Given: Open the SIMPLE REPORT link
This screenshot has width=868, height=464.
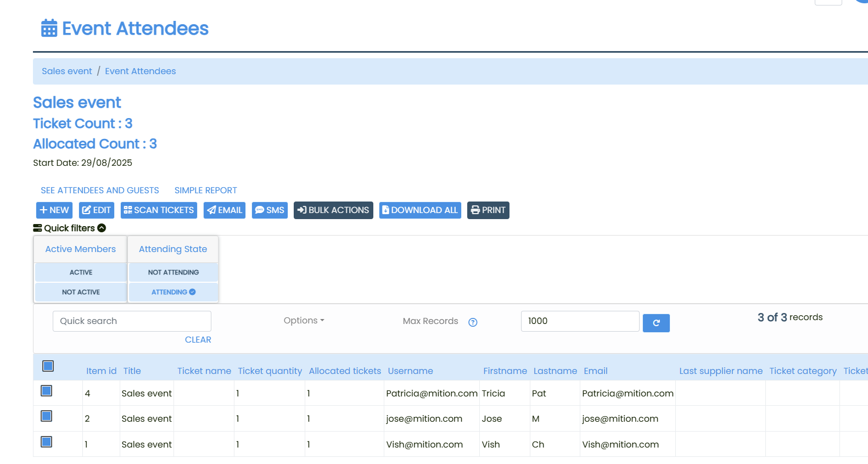Looking at the screenshot, I should 206,191.
